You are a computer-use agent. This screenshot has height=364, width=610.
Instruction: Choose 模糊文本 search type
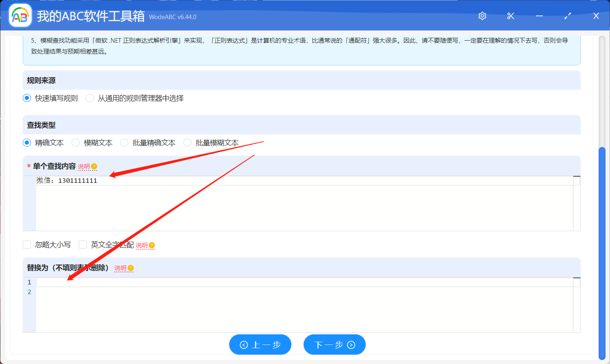(x=76, y=143)
